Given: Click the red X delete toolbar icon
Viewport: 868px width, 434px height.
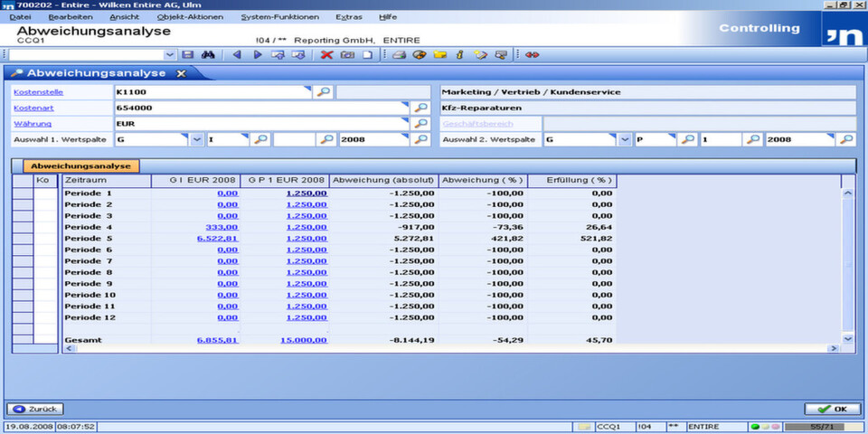Looking at the screenshot, I should (327, 55).
